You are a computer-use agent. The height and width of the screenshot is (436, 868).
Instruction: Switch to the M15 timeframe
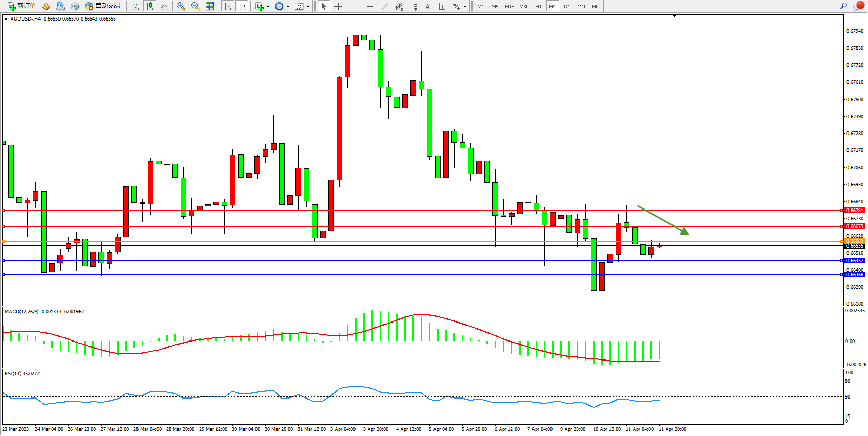(509, 6)
